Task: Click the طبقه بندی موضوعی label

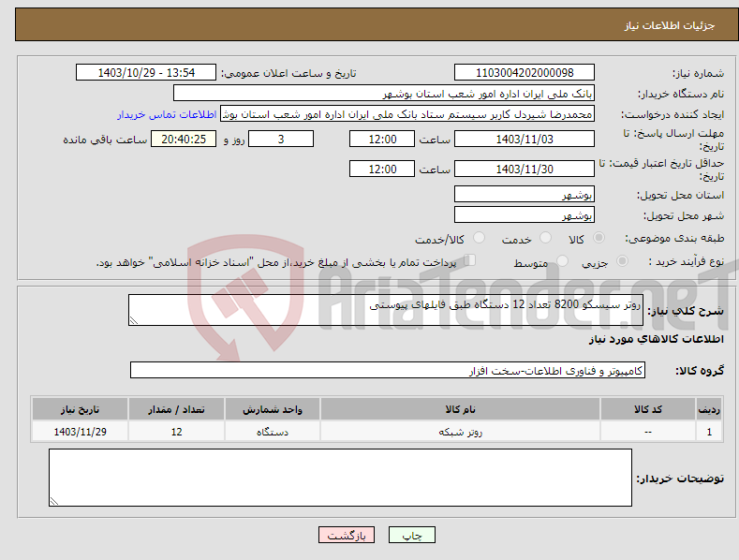Action: 674,238
